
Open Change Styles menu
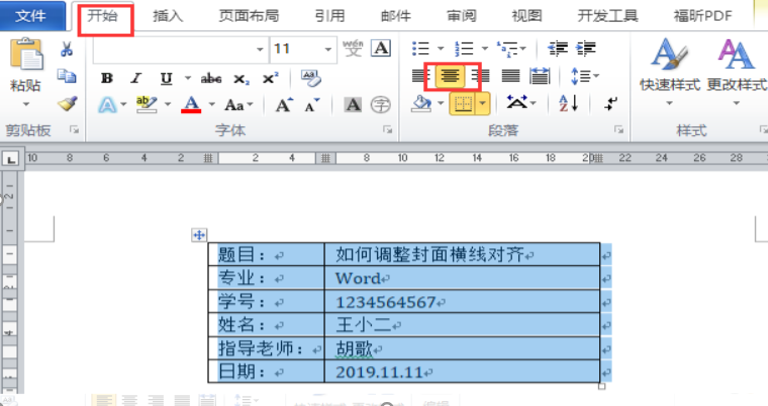(736, 72)
